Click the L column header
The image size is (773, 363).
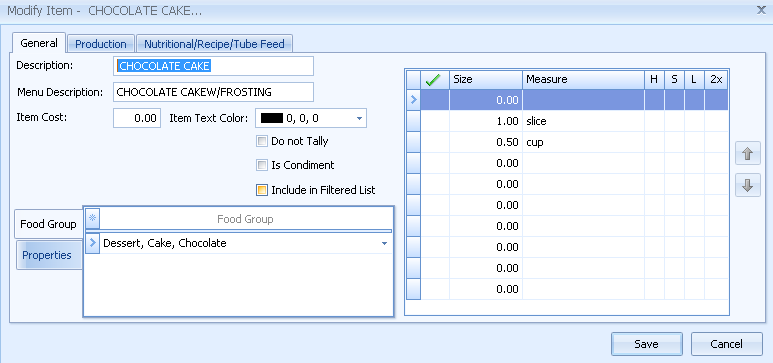point(694,79)
